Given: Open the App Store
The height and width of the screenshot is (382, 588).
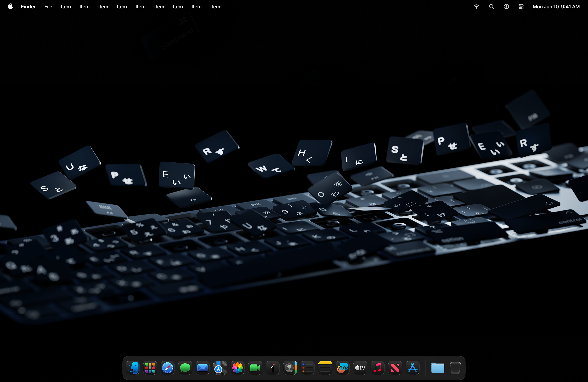Looking at the screenshot, I should [413, 368].
